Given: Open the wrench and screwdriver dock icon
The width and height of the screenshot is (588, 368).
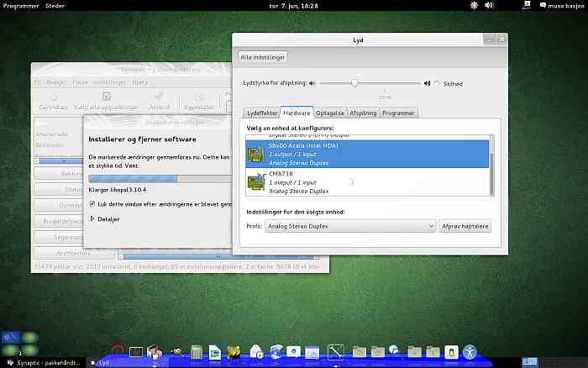Looking at the screenshot, I should click(x=335, y=352).
